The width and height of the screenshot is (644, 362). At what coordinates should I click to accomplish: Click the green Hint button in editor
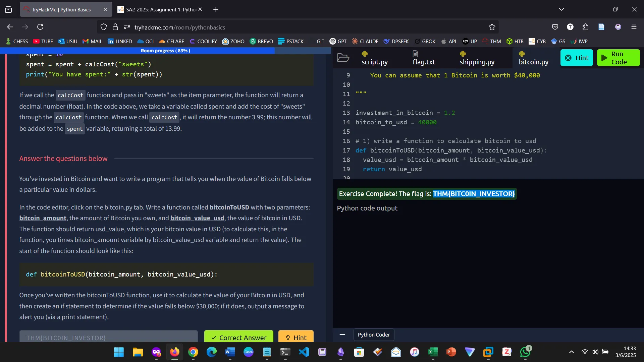pyautogui.click(x=577, y=58)
